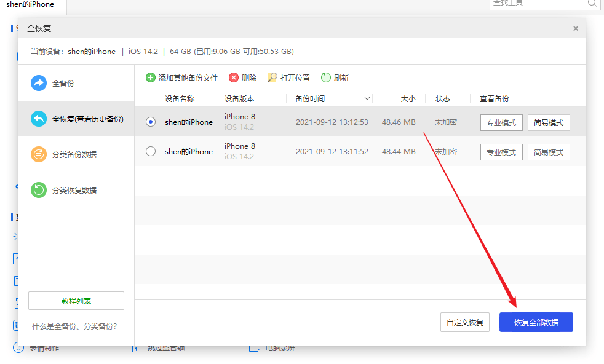
Task: Click the blue 全备份 arrow icon
Action: pos(39,83)
